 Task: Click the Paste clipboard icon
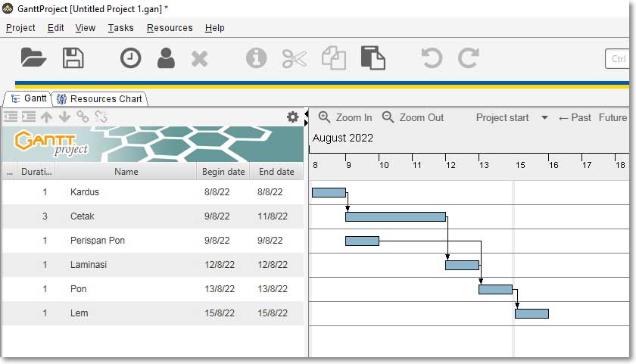[373, 58]
